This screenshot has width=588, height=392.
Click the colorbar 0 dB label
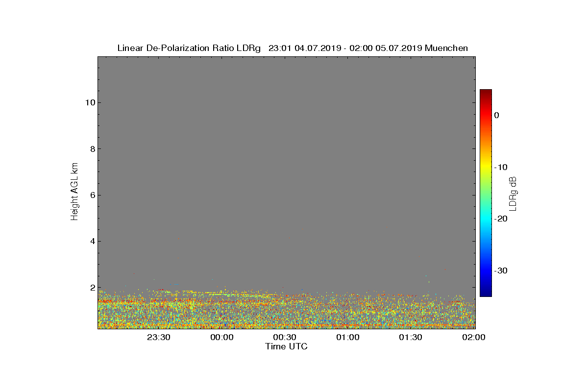point(496,115)
